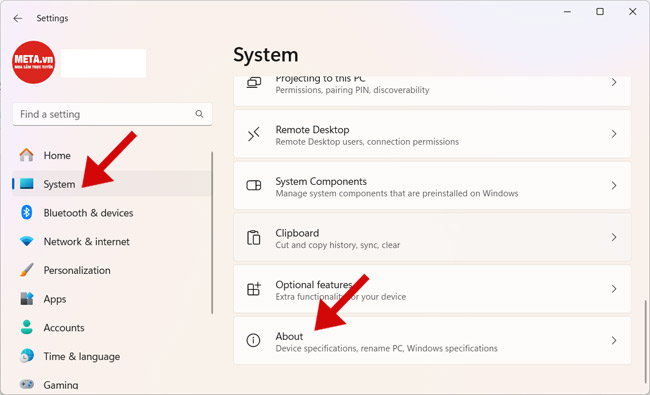Expand the Clipboard chevron
Image resolution: width=650 pixels, height=395 pixels.
[x=614, y=237]
